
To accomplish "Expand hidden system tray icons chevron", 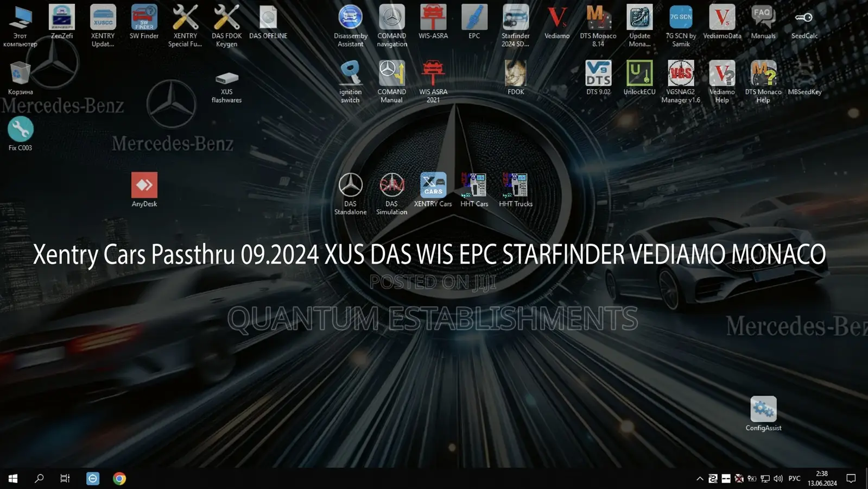I will pyautogui.click(x=700, y=479).
